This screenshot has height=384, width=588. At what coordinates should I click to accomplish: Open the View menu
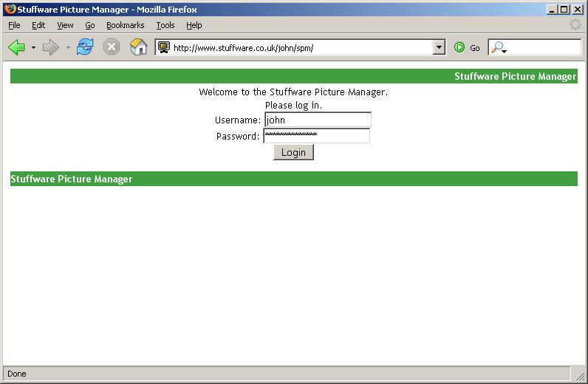point(65,25)
